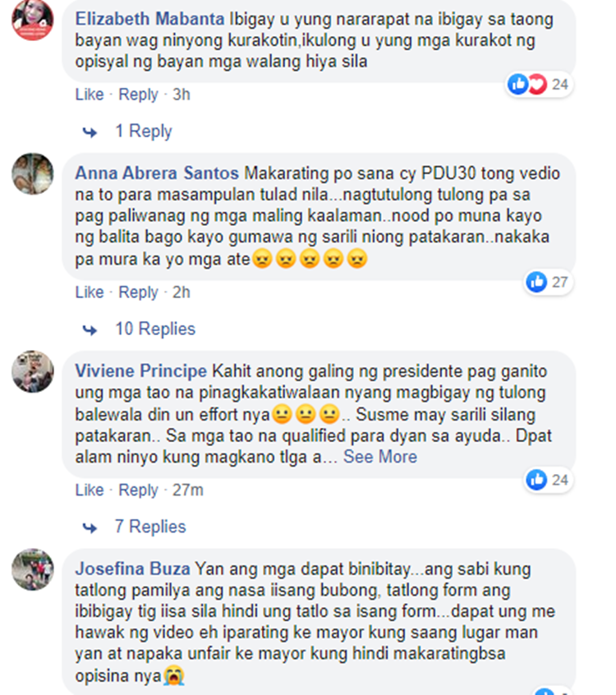Image resolution: width=616 pixels, height=695 pixels.
Task: Click the 3h timestamp on Elizabeth's comment
Action: (182, 94)
